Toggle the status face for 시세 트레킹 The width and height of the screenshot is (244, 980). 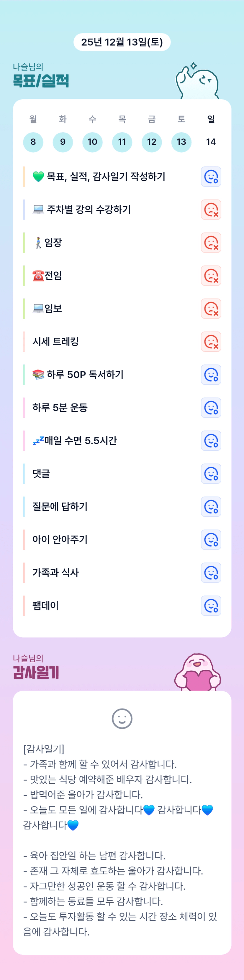pyautogui.click(x=211, y=342)
